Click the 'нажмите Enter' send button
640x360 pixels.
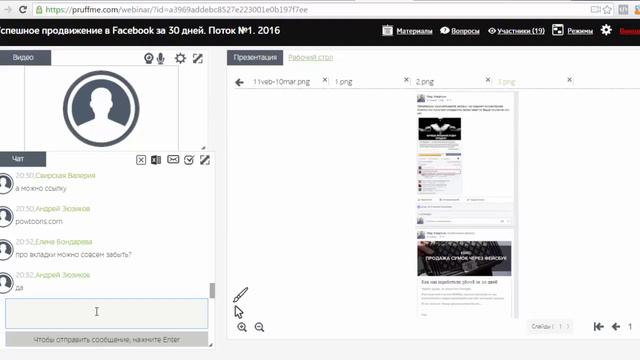click(107, 340)
